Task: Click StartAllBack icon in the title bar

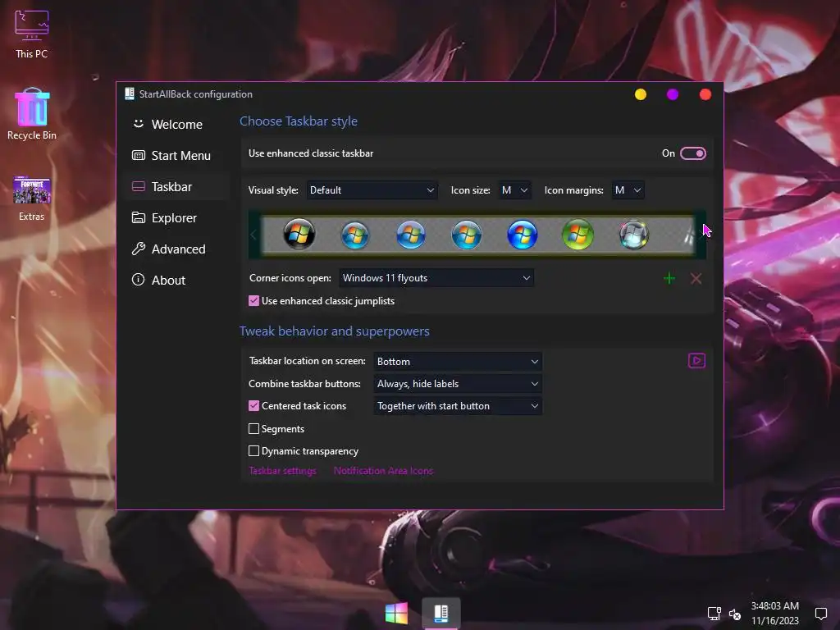Action: (129, 94)
